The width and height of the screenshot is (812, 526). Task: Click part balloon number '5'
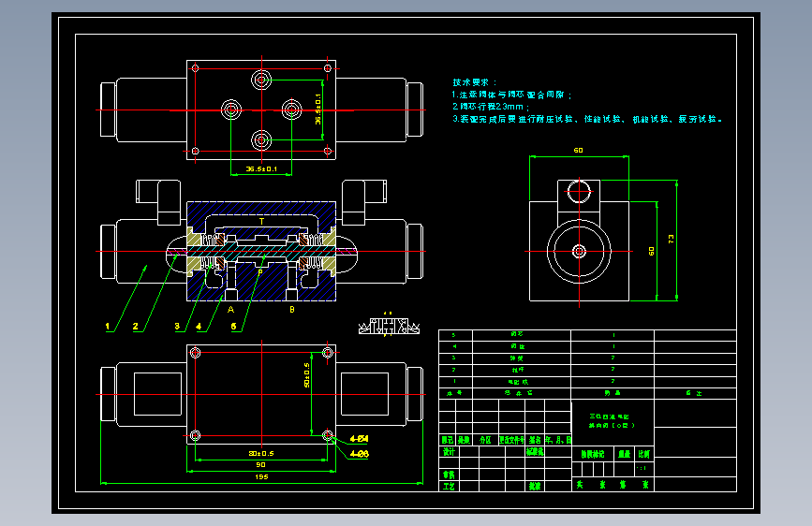click(x=233, y=326)
